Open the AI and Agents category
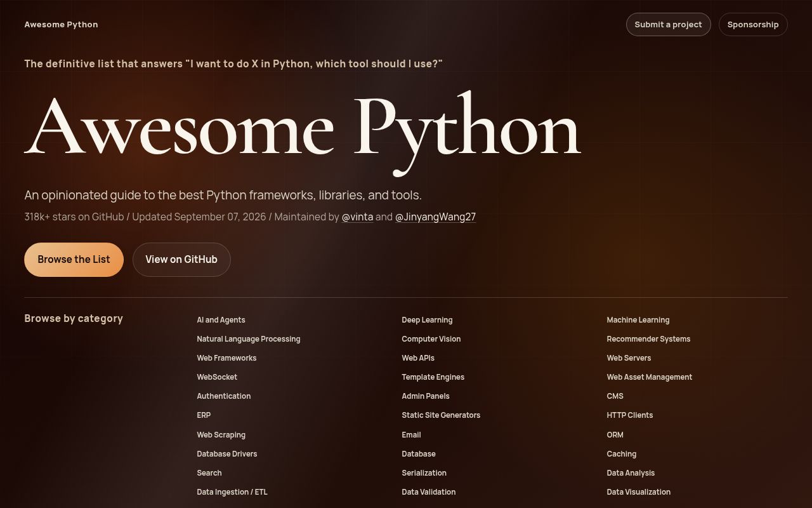The height and width of the screenshot is (508, 812). (221, 320)
